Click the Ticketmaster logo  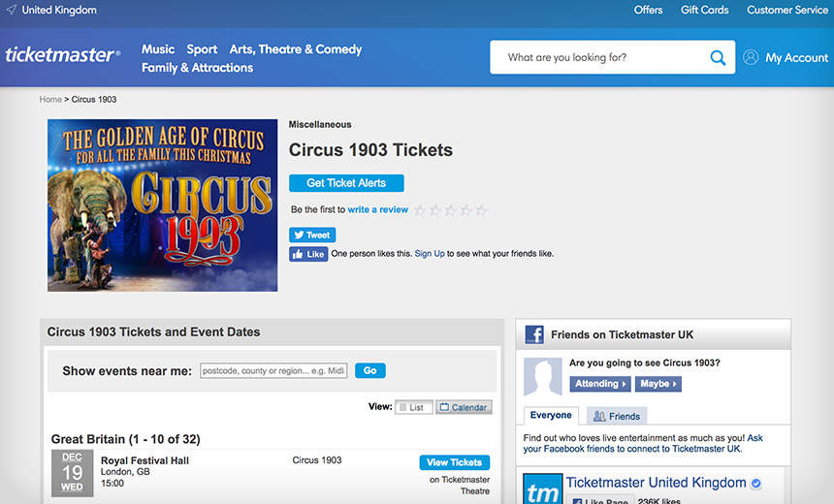click(x=62, y=55)
